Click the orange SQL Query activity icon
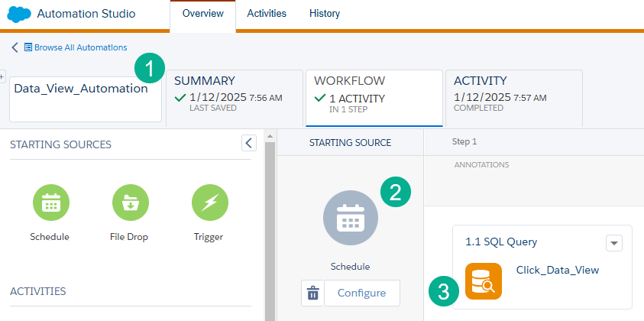Image resolution: width=644 pixels, height=321 pixels. 484,281
